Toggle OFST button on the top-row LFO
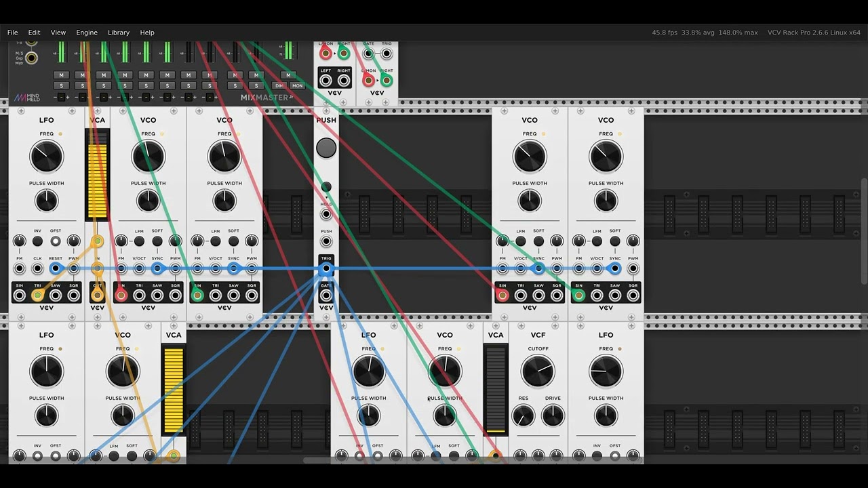 (56, 241)
